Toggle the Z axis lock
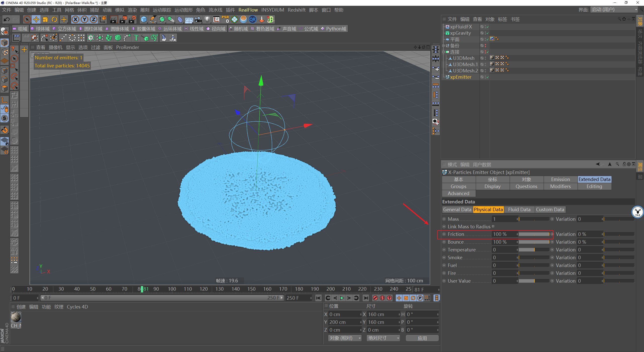The image size is (644, 352). tap(94, 19)
